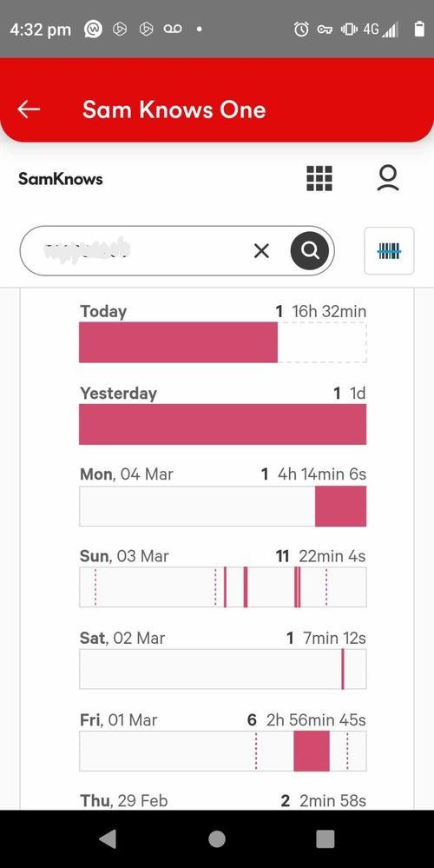
Task: Tap the back arrow in red header
Action: (x=29, y=109)
